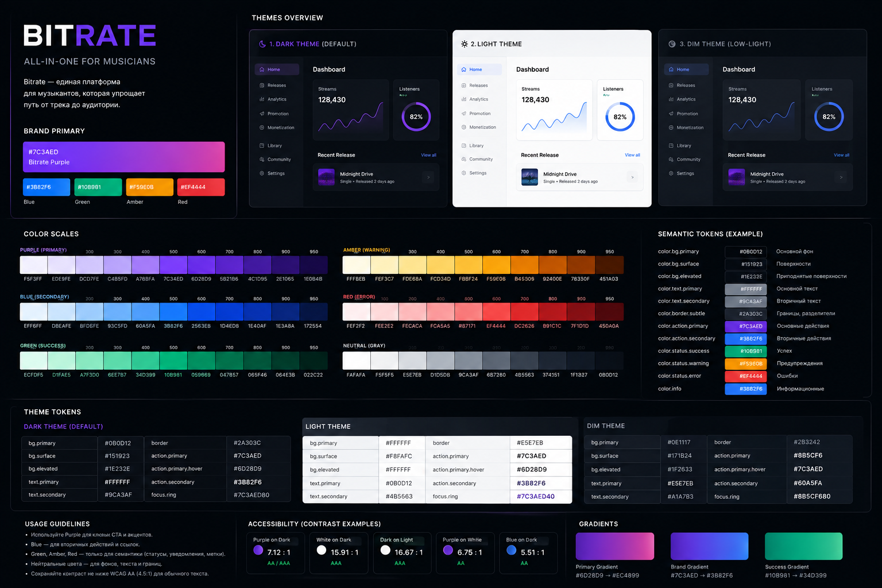Click View all link in light theme preview

coord(632,155)
